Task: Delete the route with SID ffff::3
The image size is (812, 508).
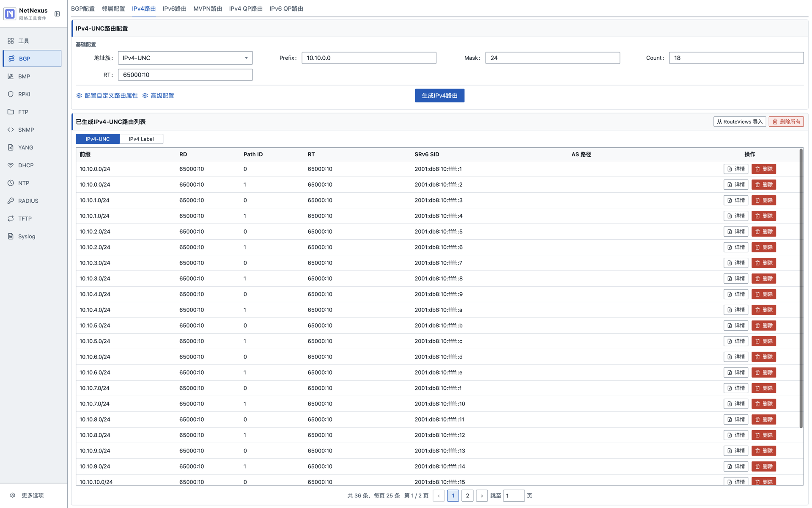Action: [x=764, y=200]
